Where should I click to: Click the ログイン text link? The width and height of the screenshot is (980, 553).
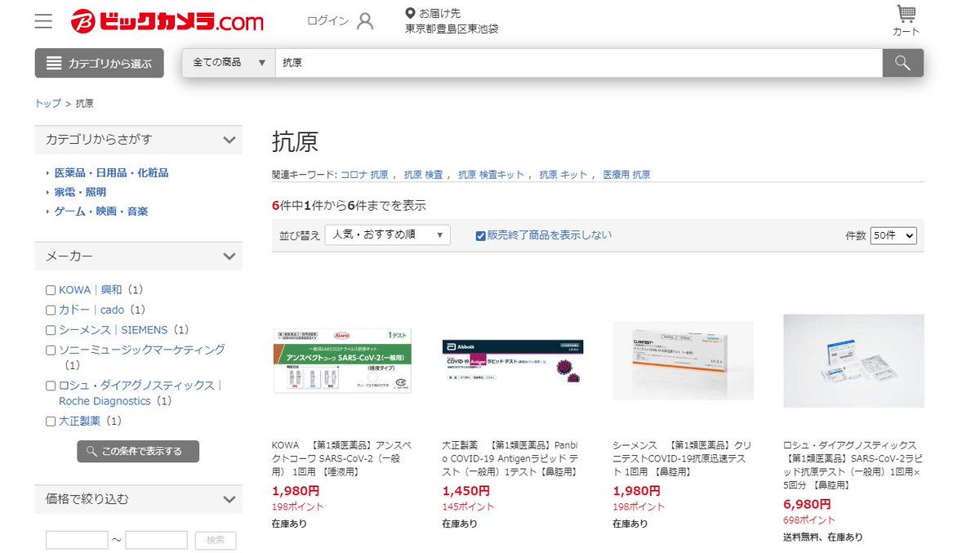pos(328,21)
